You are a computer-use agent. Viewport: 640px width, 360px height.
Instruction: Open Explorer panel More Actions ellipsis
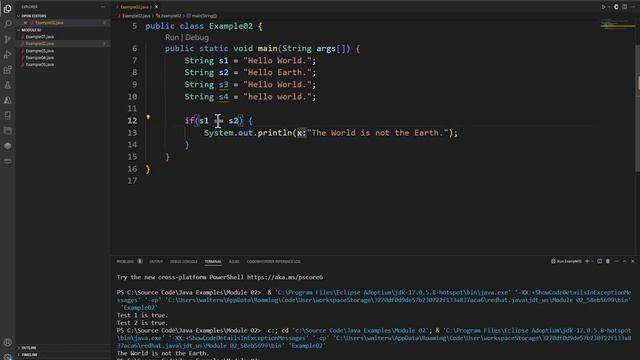(103, 7)
